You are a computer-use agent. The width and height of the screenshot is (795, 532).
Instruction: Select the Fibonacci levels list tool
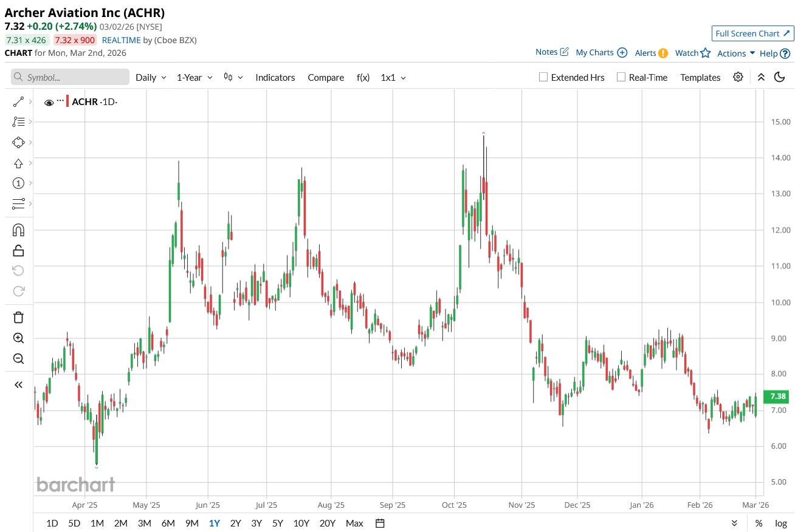point(18,121)
